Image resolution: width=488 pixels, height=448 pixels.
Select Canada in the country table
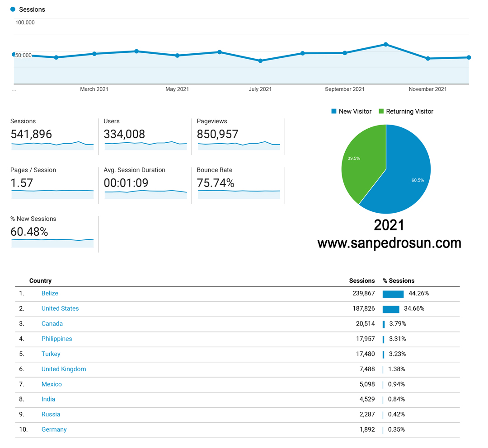point(52,324)
